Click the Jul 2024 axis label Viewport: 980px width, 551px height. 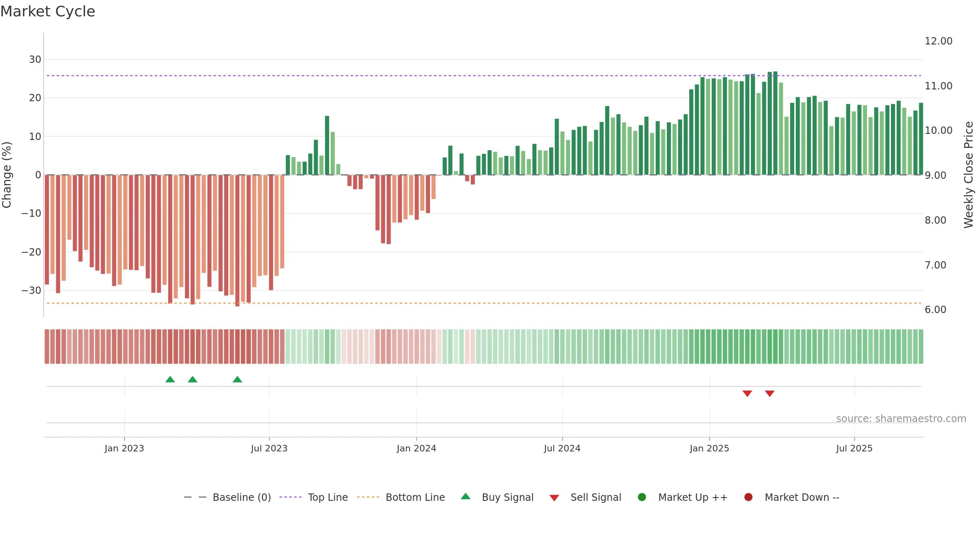[562, 449]
